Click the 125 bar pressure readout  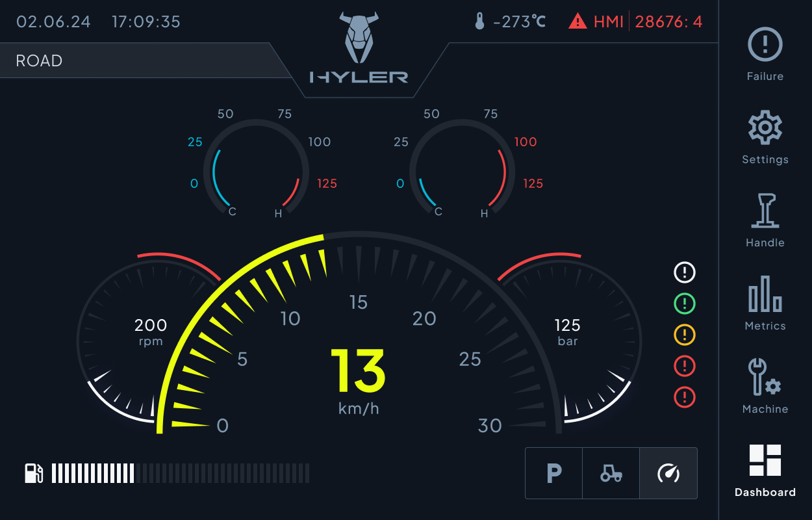coord(567,331)
